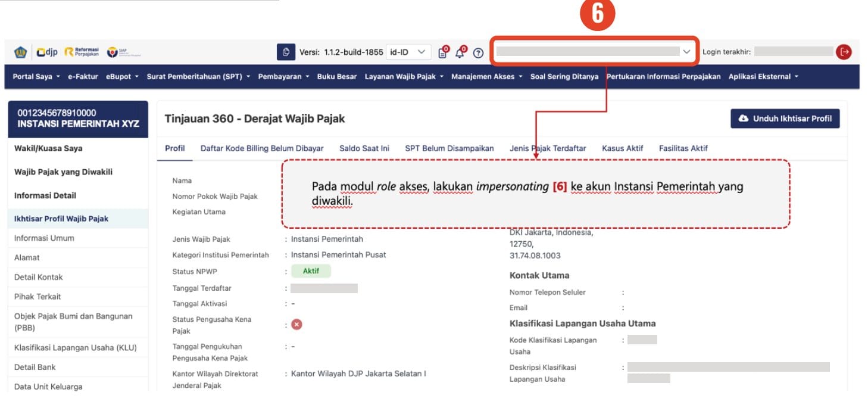
Task: Click the logout icon at top right
Action: [x=845, y=52]
